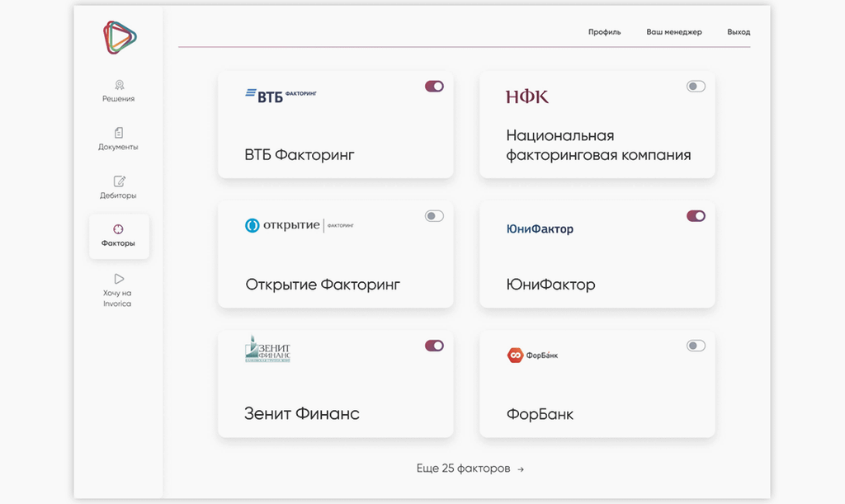Open the Профиль menu item
Image resolution: width=845 pixels, height=504 pixels.
604,32
